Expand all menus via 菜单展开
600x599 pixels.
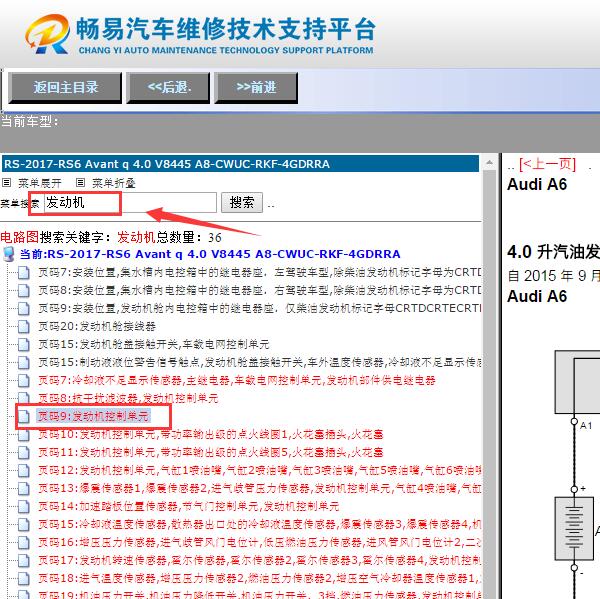[x=39, y=183]
